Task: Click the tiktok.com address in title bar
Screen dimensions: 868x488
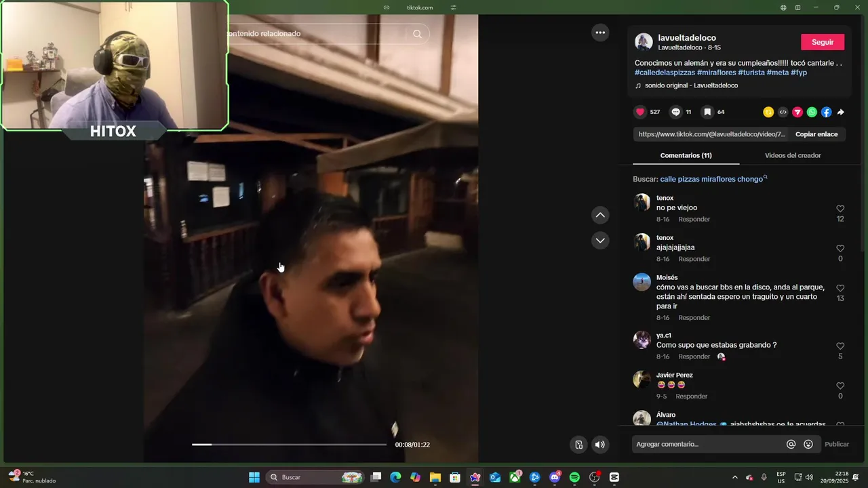Action: coord(420,7)
